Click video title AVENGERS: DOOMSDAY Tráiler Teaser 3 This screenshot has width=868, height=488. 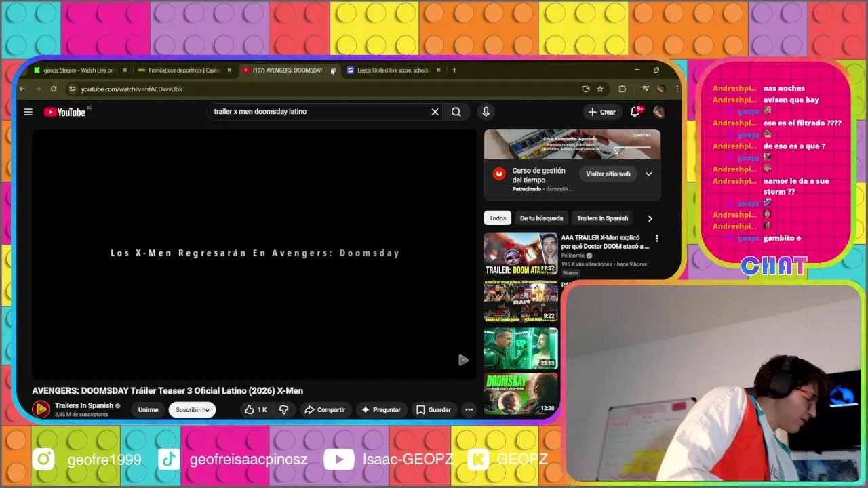tap(167, 391)
